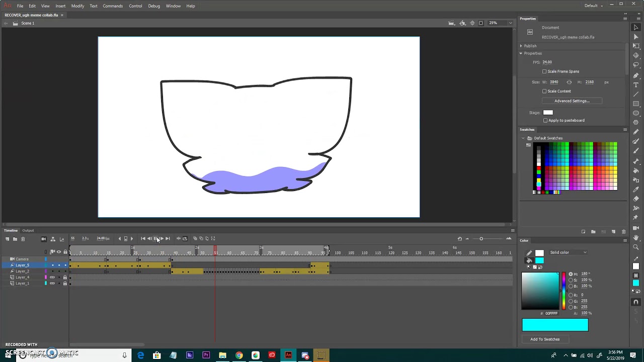Select the Eyedropper tool
644x362 pixels.
(636, 190)
